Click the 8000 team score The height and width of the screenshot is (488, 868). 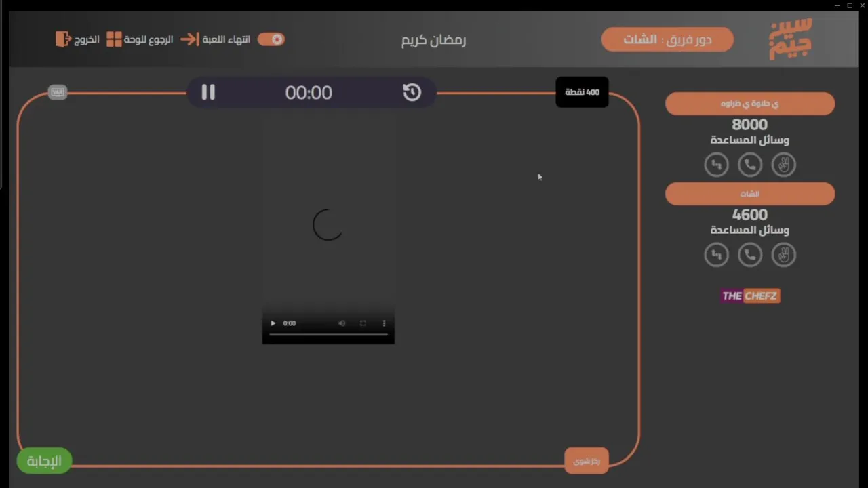750,125
